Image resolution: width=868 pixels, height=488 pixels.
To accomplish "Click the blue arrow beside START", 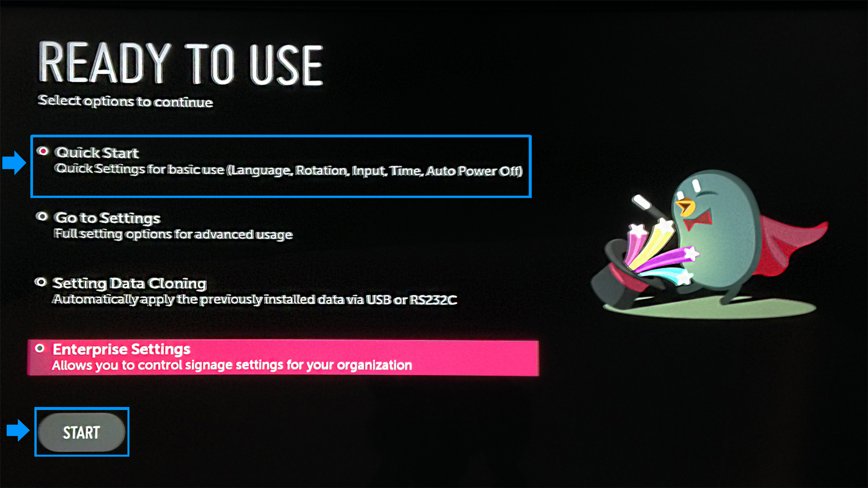I will (x=18, y=430).
